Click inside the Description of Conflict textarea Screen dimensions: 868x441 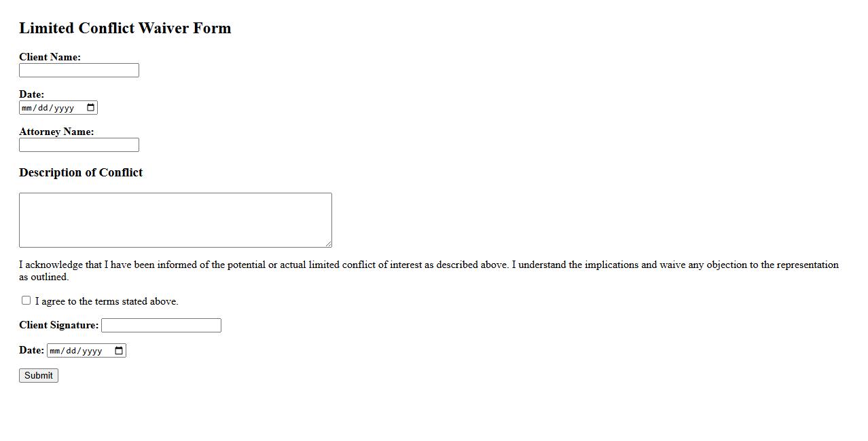[175, 220]
